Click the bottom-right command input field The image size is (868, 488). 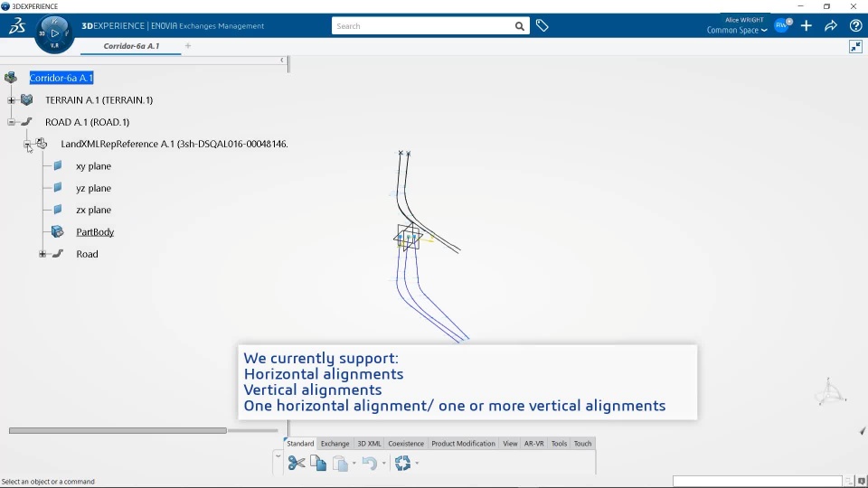758,482
